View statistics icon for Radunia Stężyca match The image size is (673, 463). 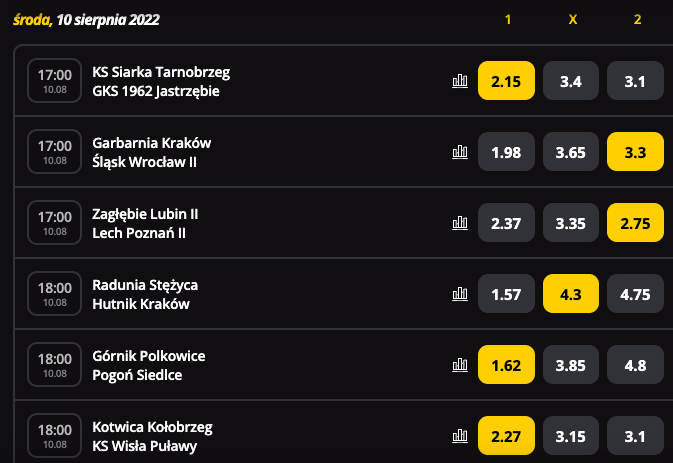pyautogui.click(x=460, y=294)
